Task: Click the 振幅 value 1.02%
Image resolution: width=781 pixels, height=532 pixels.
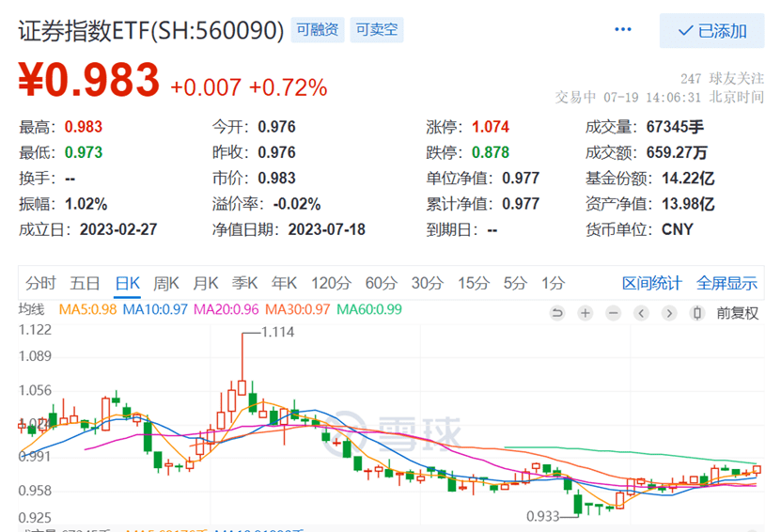Action: (x=86, y=204)
